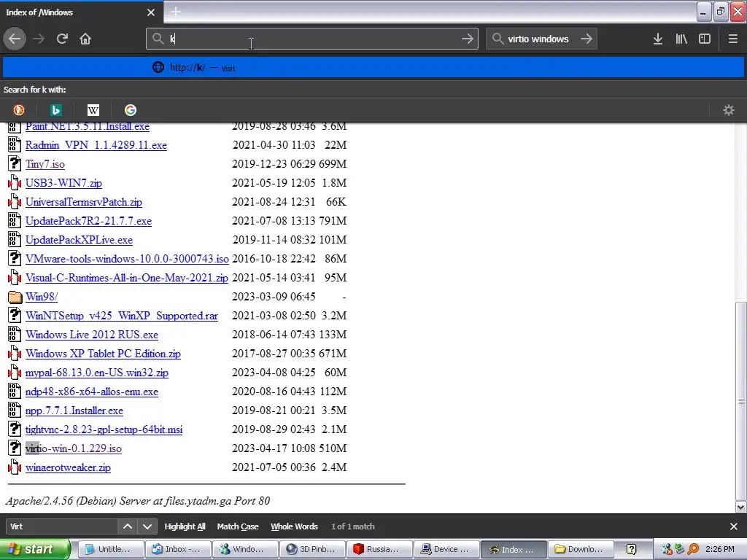
Task: Download virtio-win-0.1.229.iso
Action: [74, 448]
